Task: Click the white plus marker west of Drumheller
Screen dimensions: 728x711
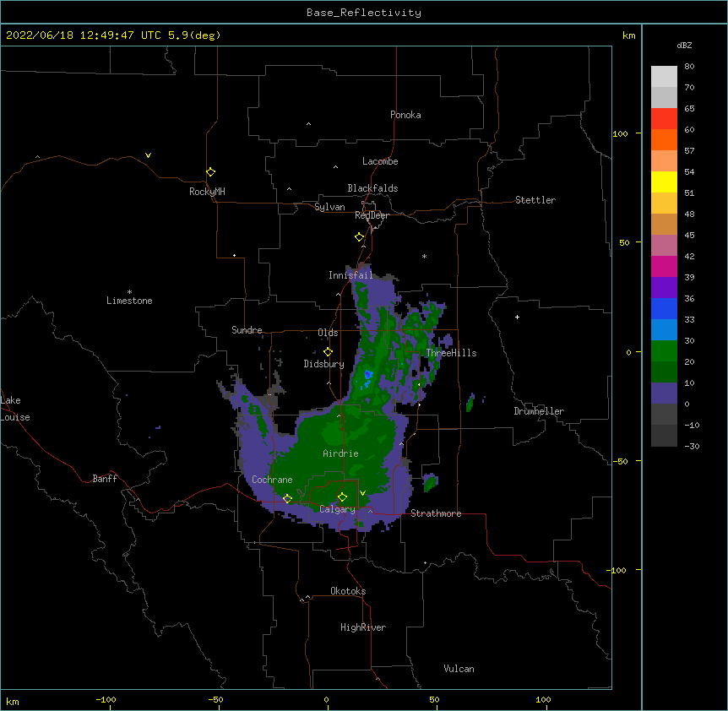Action: coord(517,317)
